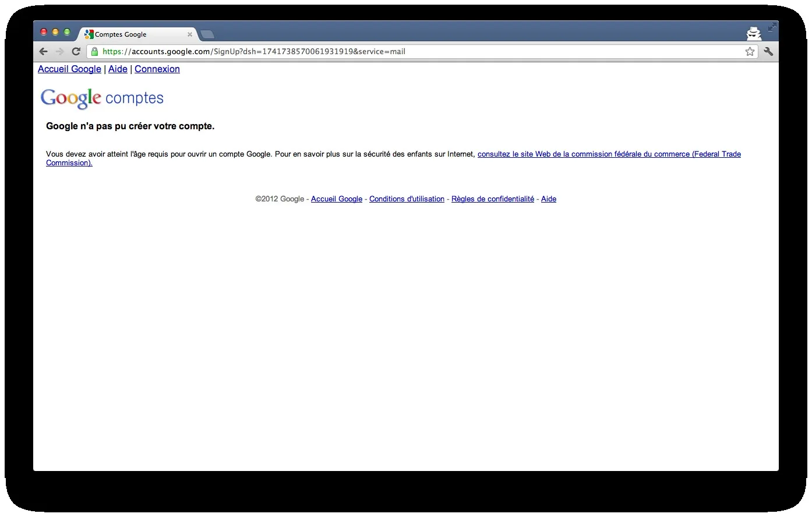The image size is (812, 517).
Task: Enter full screen with the arrows icon
Action: (x=772, y=27)
